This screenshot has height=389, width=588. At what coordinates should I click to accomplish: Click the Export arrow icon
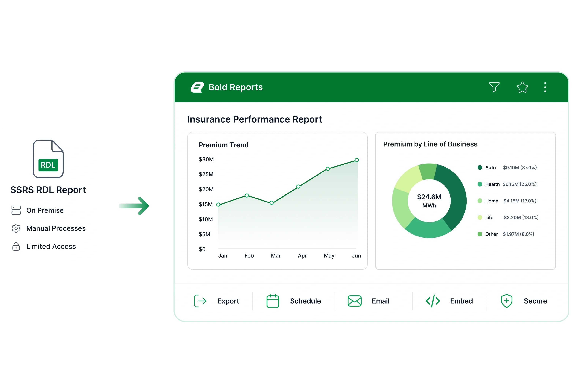click(200, 301)
